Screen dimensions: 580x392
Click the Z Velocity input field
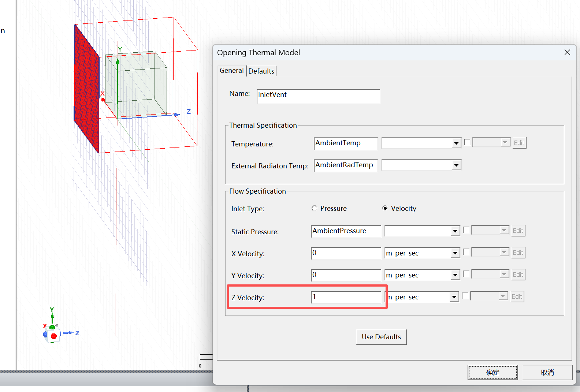tap(346, 297)
